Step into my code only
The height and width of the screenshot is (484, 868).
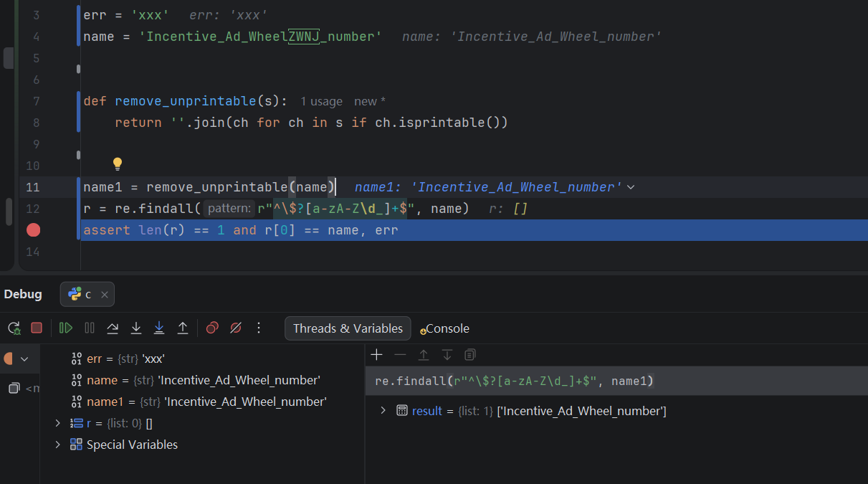[x=159, y=328]
